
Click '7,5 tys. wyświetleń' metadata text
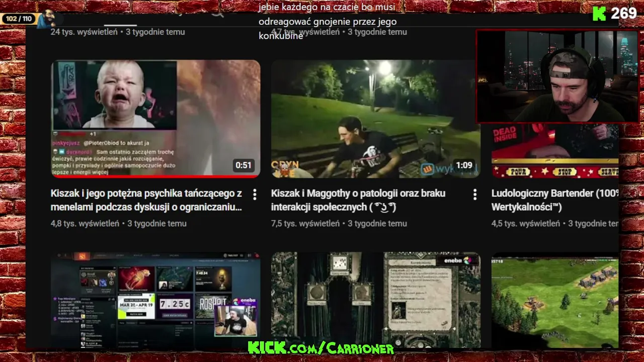tap(305, 224)
